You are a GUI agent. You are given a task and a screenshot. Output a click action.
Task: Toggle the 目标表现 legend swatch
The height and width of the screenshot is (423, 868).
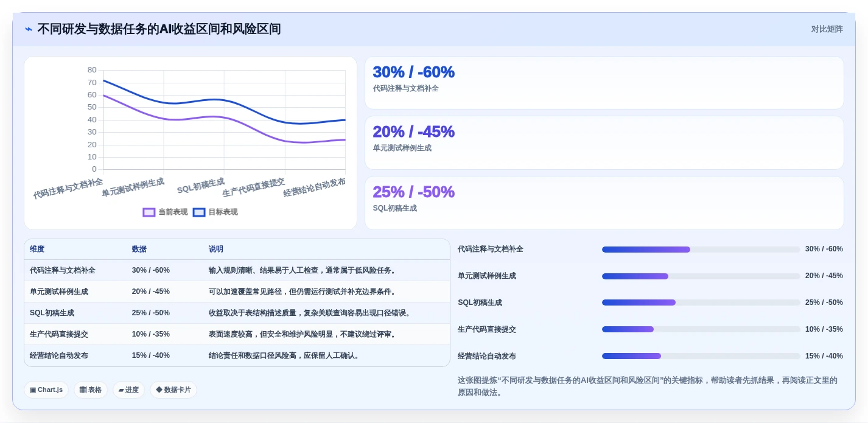[x=199, y=212]
